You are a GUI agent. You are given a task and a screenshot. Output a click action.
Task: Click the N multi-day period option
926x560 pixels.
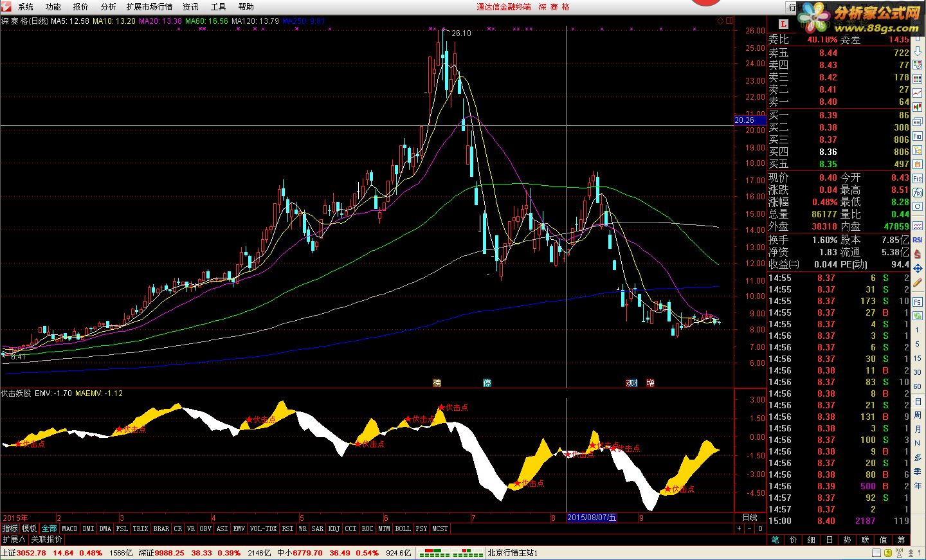click(x=918, y=442)
